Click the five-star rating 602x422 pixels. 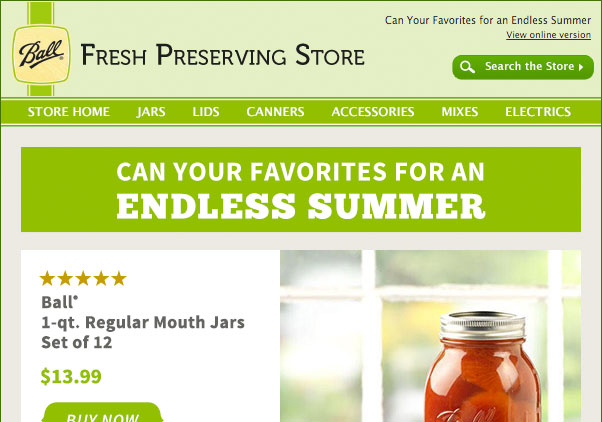[x=83, y=278]
